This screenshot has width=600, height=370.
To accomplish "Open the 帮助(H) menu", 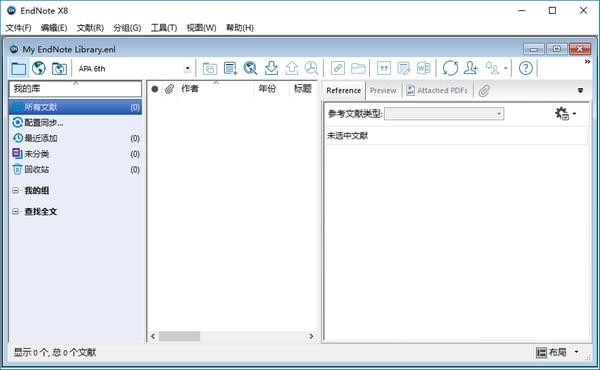I will [240, 28].
